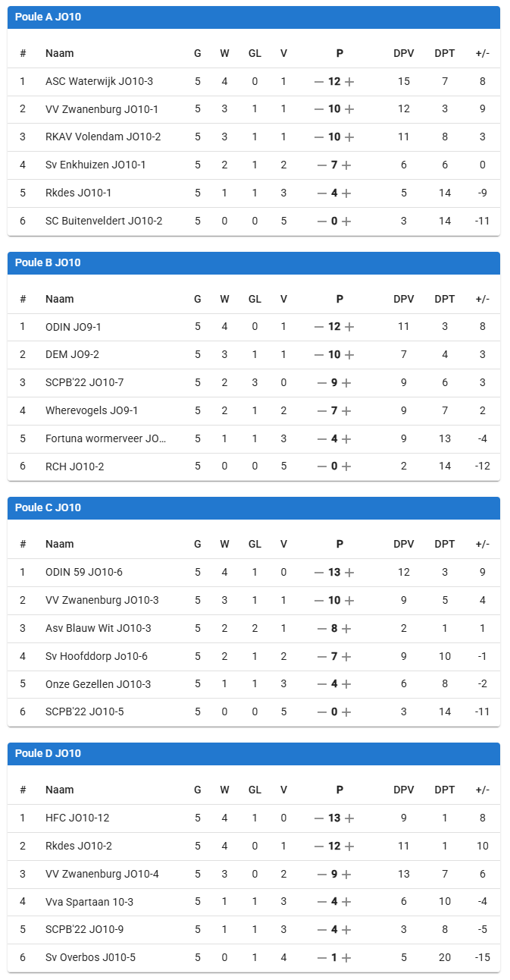Select the RKAV Volendam JO10-2 row name

pos(103,137)
